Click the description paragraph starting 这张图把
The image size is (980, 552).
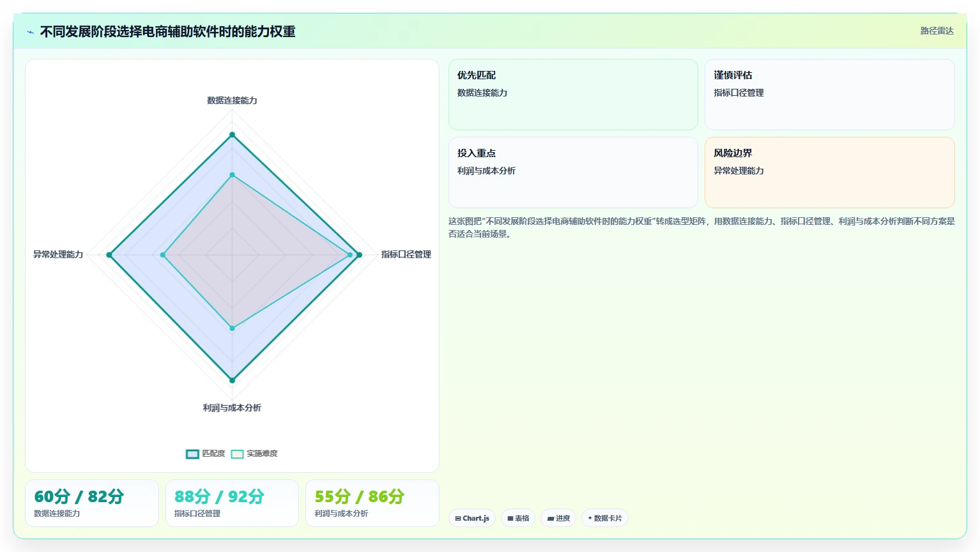click(x=701, y=227)
